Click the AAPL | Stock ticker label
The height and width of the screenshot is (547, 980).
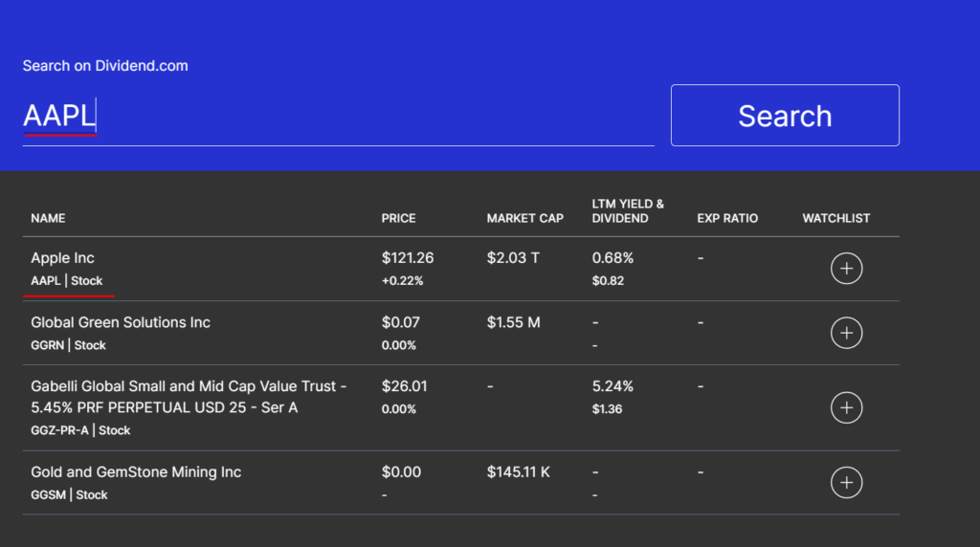[67, 281]
